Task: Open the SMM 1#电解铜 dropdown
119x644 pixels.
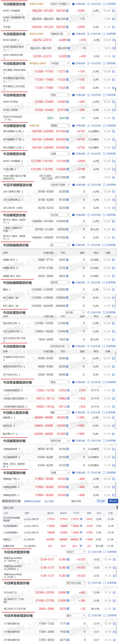Action: click(60, 4)
